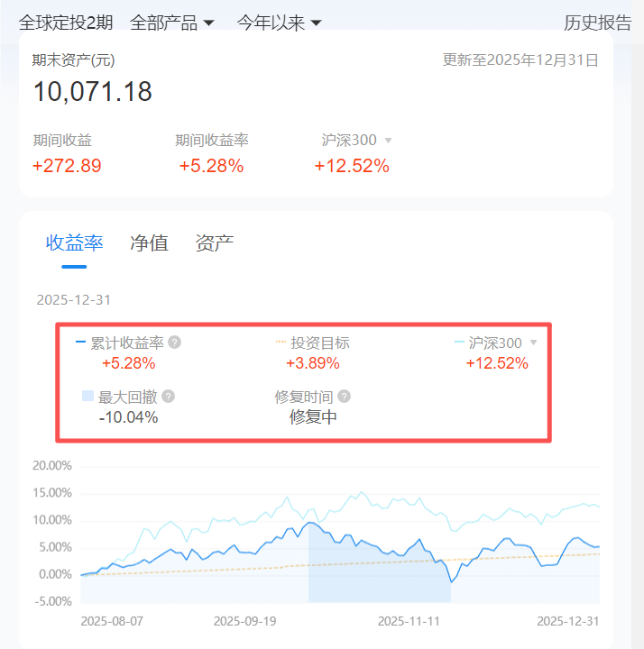Click the light-blue 沪深300 legend line
644x649 pixels.
459,343
